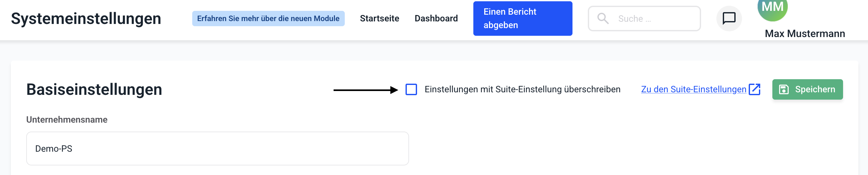Click the 'Erfahren Sie mehr über die neuen Module' badge
This screenshot has width=868, height=175.
pyautogui.click(x=268, y=19)
